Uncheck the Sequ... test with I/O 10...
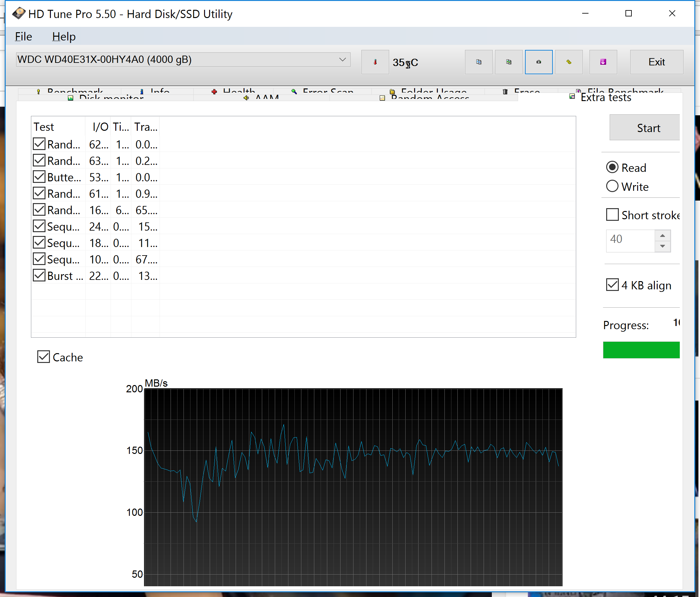This screenshot has width=700, height=597. [39, 259]
